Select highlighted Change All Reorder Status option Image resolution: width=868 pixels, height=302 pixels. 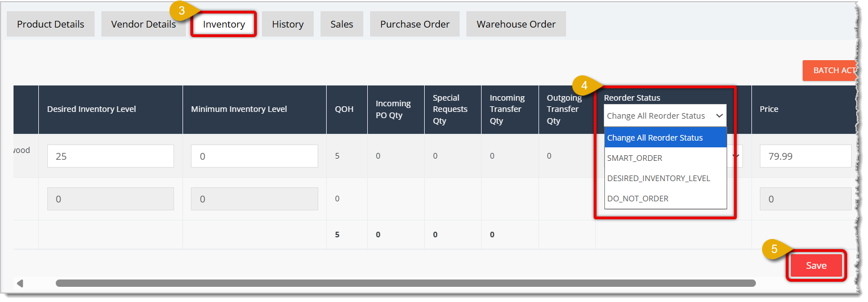[x=665, y=138]
